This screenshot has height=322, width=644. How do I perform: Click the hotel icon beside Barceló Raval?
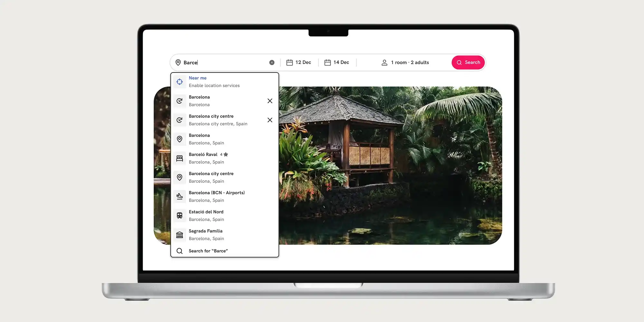(180, 158)
